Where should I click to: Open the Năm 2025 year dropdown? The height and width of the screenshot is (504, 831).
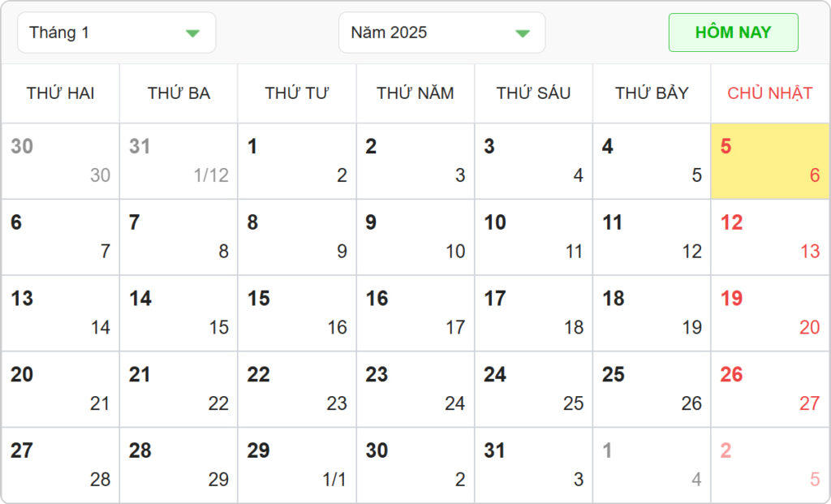click(x=441, y=32)
